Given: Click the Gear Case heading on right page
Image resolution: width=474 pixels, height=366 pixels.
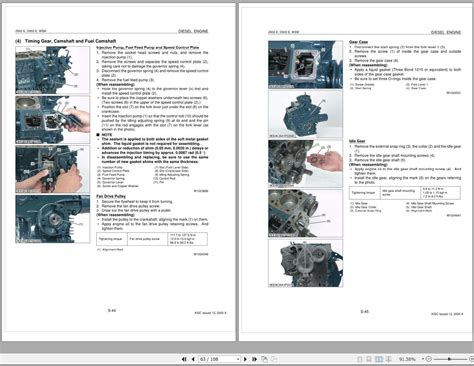Looking at the screenshot, I should [358, 42].
